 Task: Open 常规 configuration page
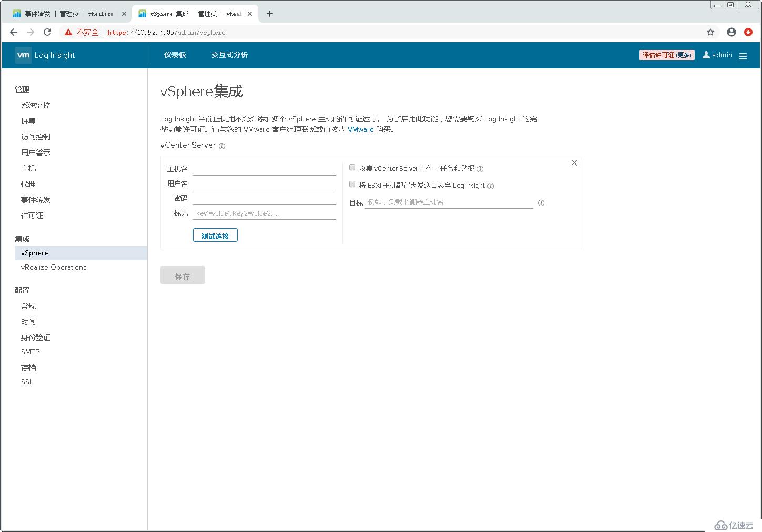point(28,306)
